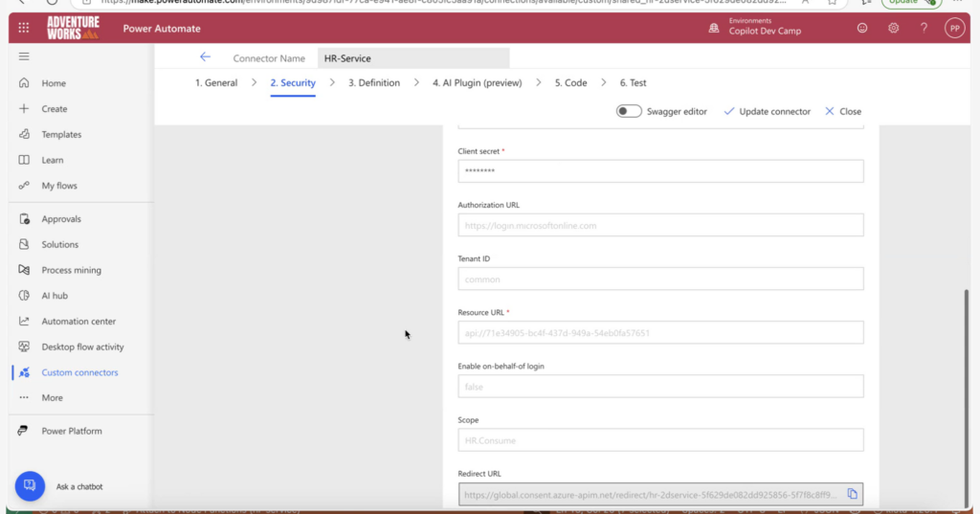Open the 6. Test step
Image resolution: width=980 pixels, height=514 pixels.
click(634, 82)
